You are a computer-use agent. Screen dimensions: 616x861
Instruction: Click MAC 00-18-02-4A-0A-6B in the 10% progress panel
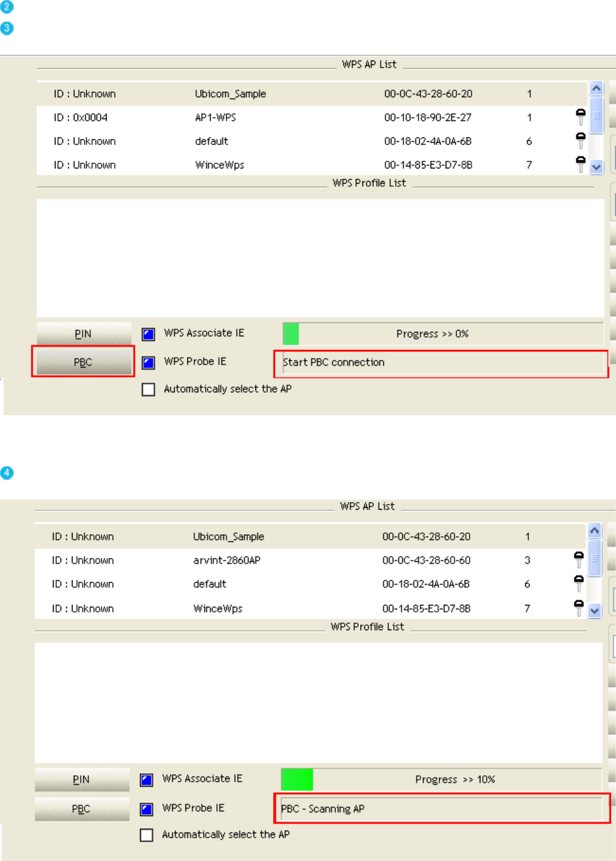426,584
